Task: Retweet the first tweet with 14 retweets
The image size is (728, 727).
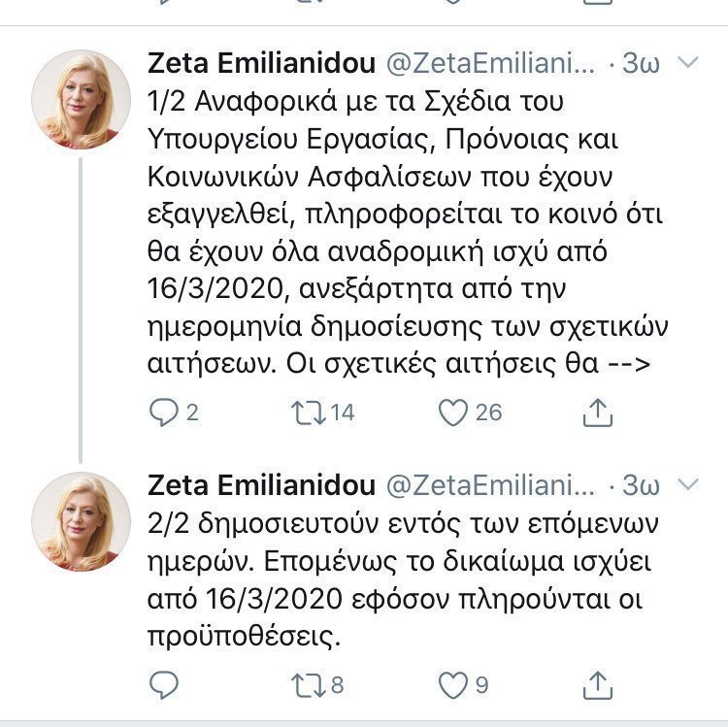Action: pos(309,413)
